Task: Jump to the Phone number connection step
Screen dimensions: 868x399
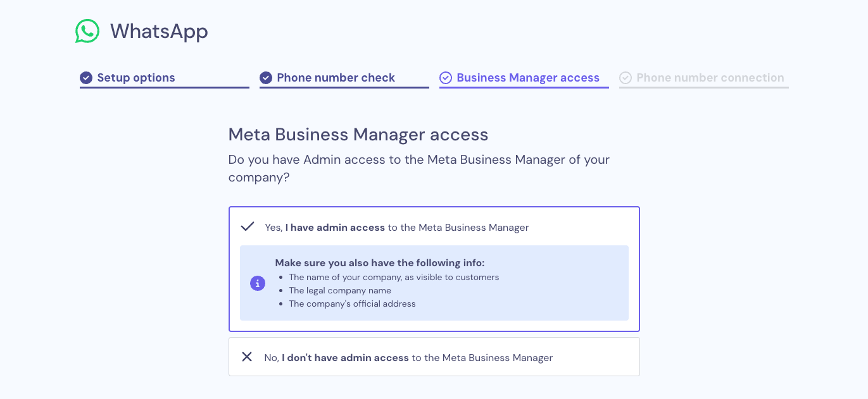Action: tap(710, 78)
